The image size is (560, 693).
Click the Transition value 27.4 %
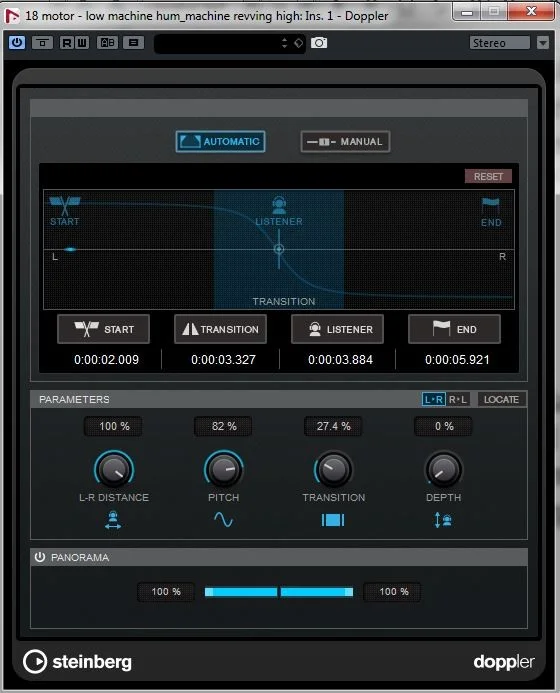coord(333,426)
